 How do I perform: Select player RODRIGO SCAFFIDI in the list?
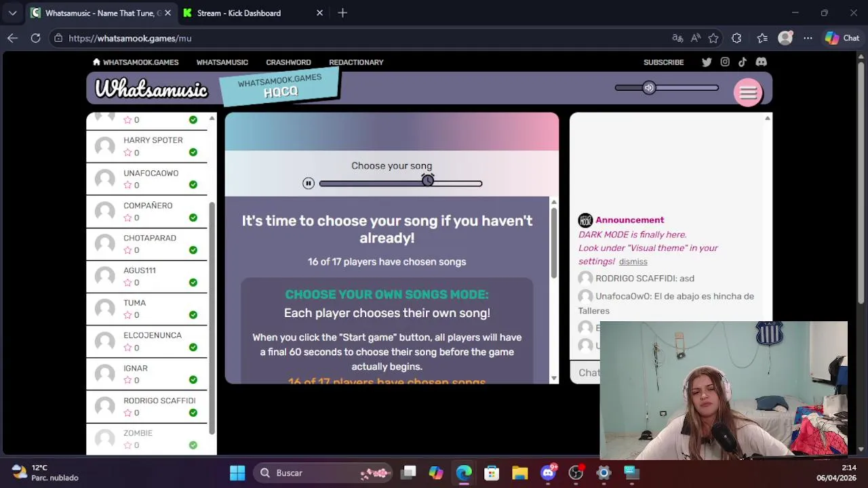146,406
